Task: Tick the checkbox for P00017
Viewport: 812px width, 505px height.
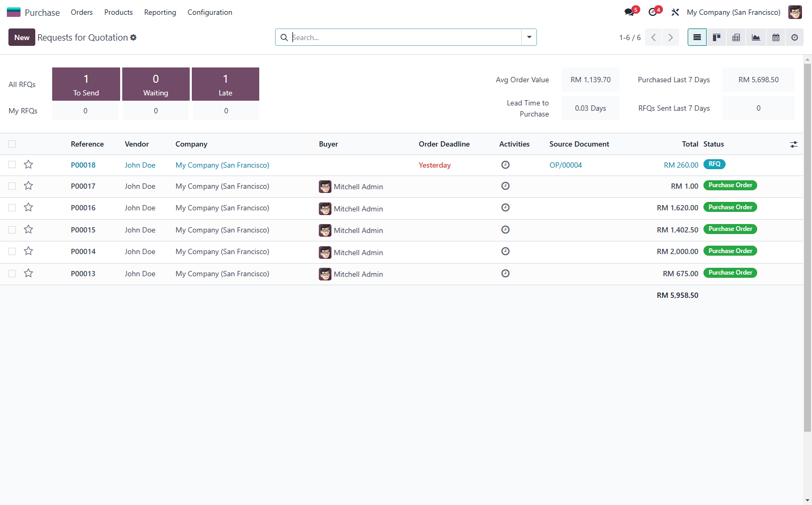Action: [12, 186]
